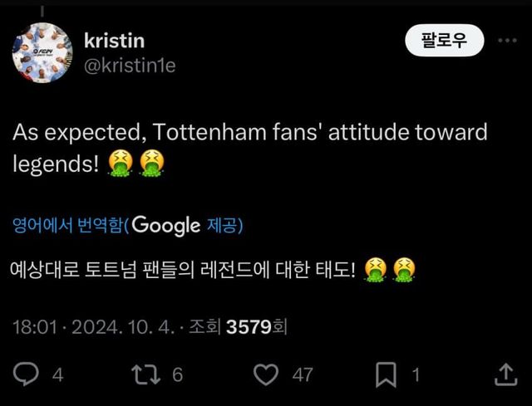Click the reply count number 4
Screen dimensions: 532x406
pyautogui.click(x=57, y=375)
